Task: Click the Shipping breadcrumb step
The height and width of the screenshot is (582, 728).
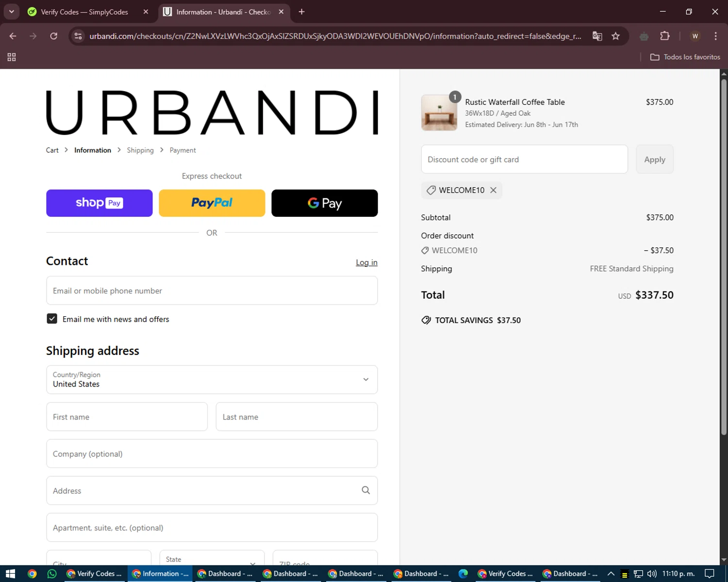Action: (x=140, y=150)
